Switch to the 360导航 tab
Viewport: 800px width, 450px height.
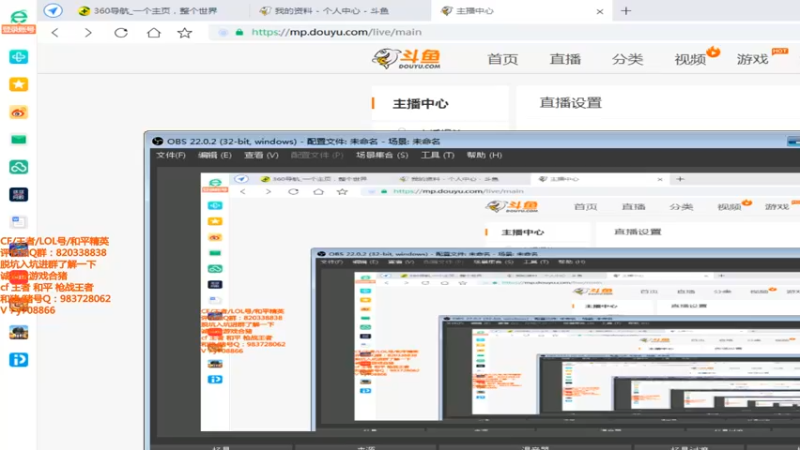tap(148, 11)
